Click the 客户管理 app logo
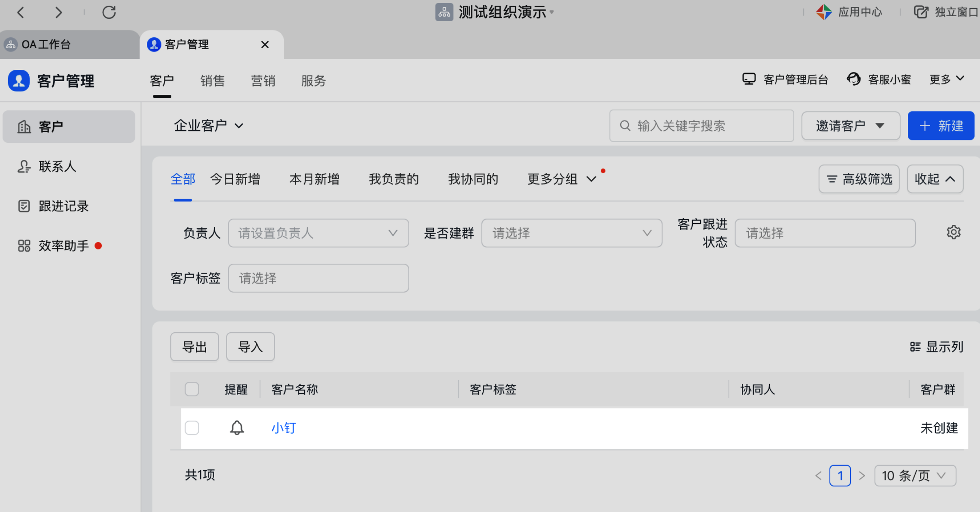This screenshot has width=980, height=512. click(x=19, y=81)
